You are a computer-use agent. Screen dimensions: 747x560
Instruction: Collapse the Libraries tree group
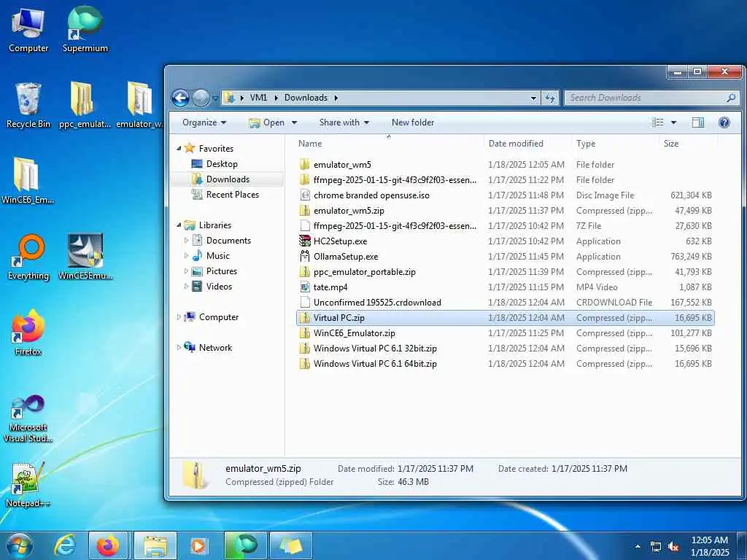[x=179, y=225]
